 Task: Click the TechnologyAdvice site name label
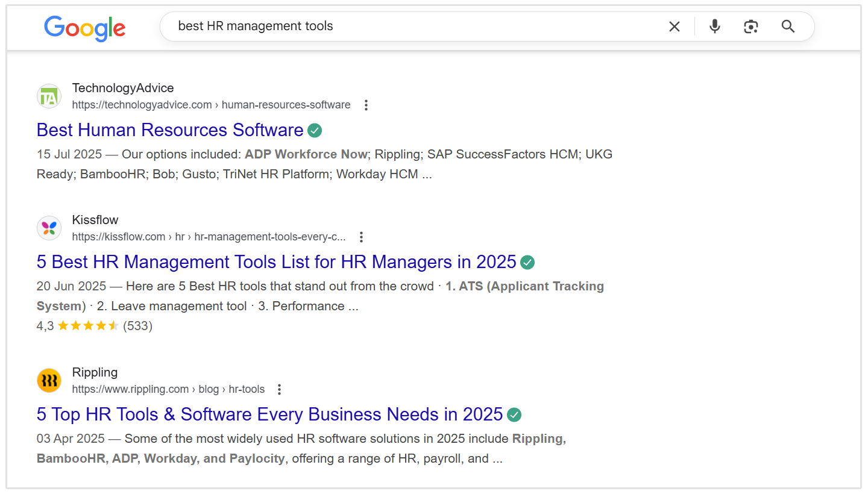[123, 88]
